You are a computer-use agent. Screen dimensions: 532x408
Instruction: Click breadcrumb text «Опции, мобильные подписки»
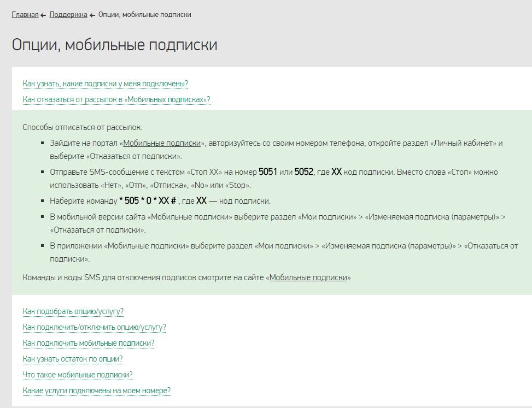[x=145, y=15]
